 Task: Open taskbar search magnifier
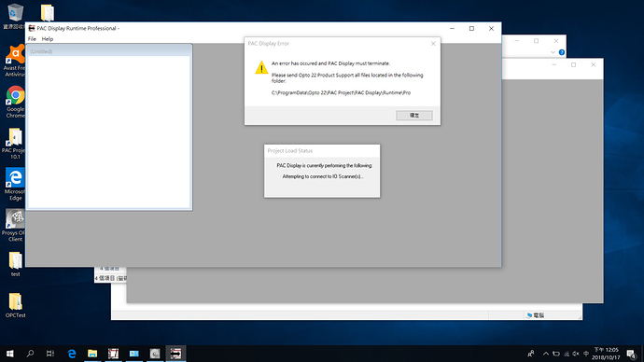pos(30,354)
